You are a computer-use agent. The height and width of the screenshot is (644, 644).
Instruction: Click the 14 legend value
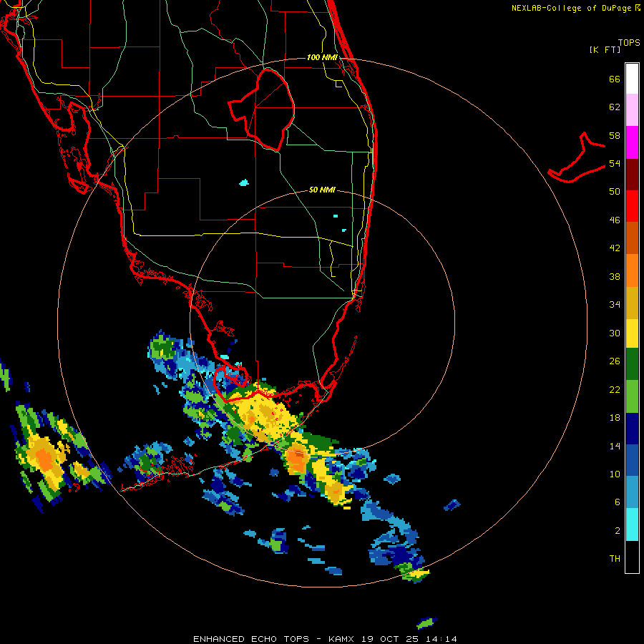[615, 446]
